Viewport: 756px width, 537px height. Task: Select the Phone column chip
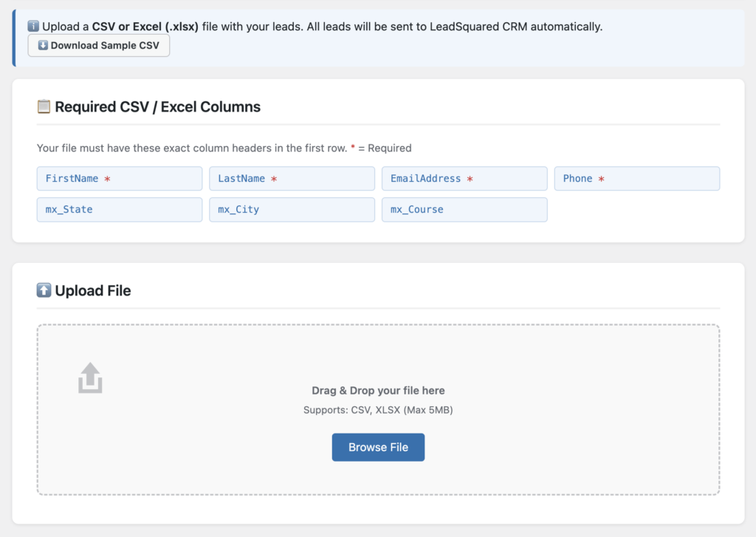tap(636, 178)
